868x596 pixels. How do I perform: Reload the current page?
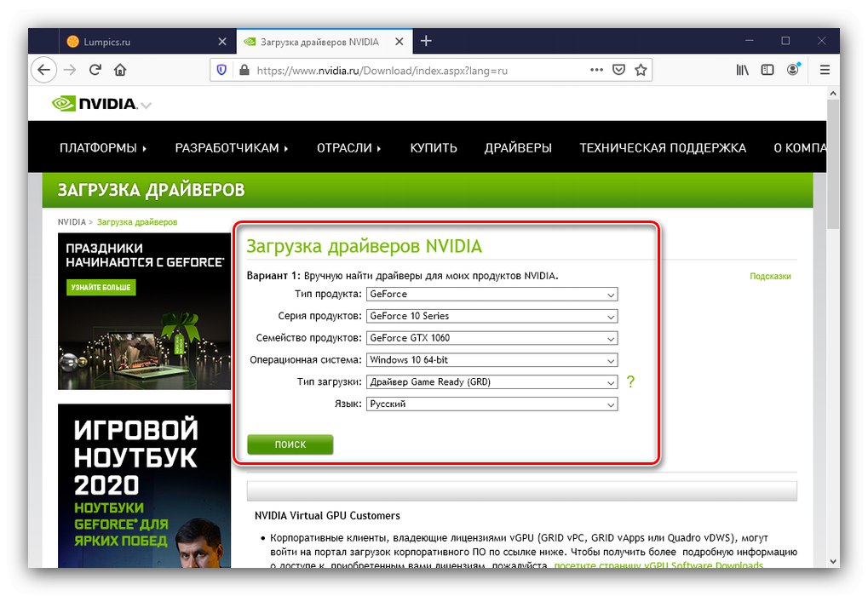[95, 71]
